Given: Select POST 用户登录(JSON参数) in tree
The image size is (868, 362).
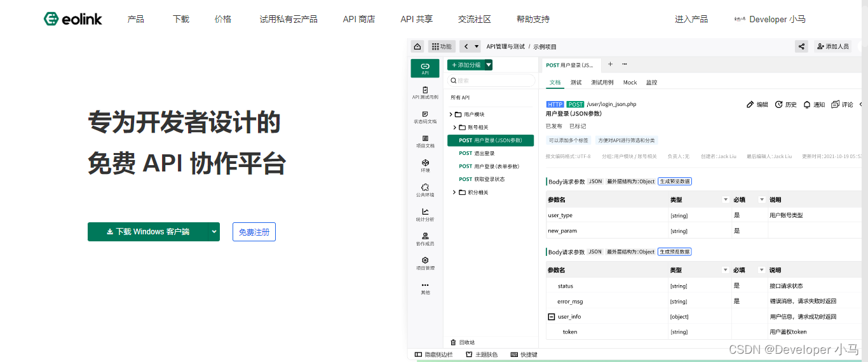Looking at the screenshot, I should click(x=491, y=140).
